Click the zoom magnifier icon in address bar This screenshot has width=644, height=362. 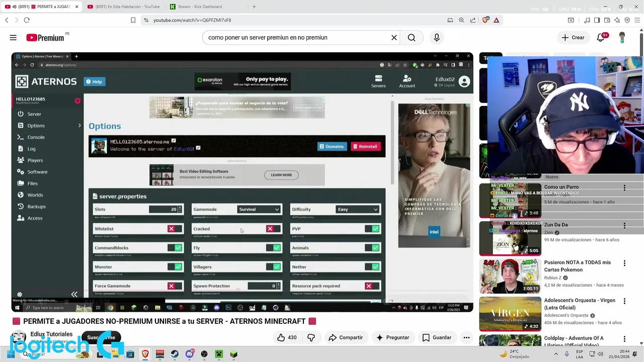[461, 20]
